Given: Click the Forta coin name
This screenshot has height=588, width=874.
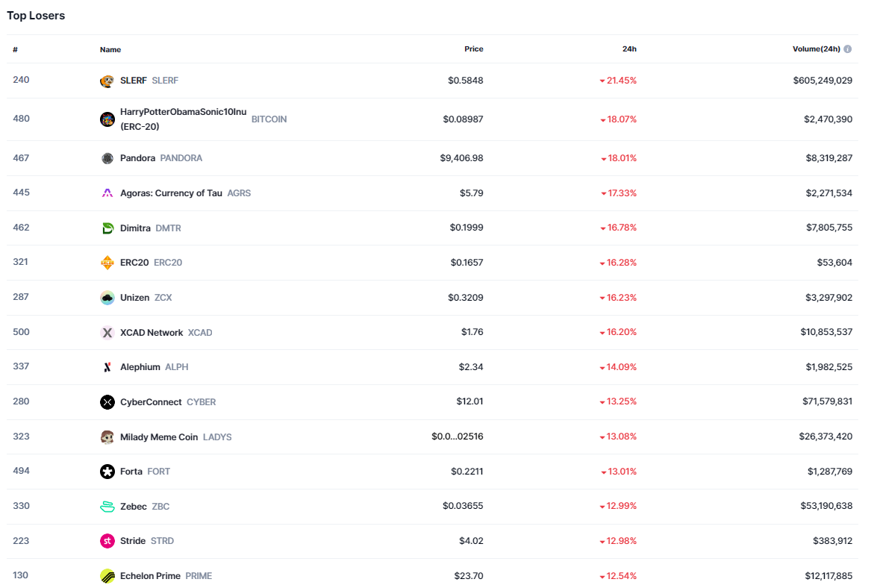Looking at the screenshot, I should pyautogui.click(x=131, y=472).
